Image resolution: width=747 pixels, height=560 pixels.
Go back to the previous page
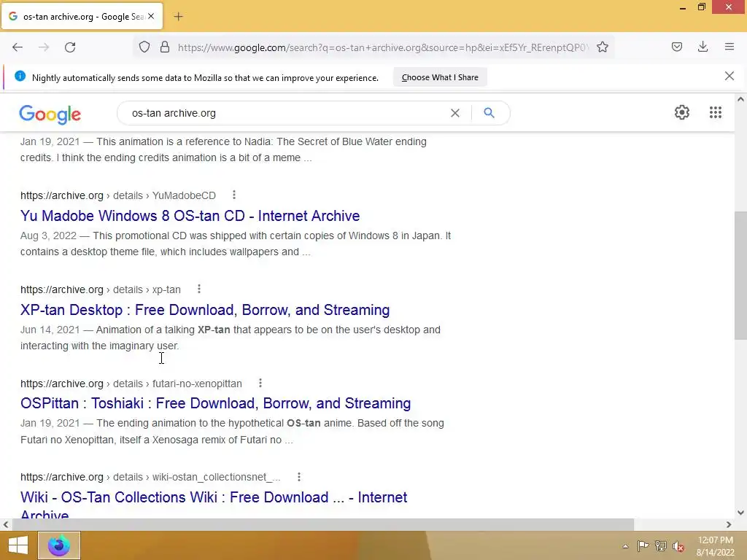tap(18, 47)
